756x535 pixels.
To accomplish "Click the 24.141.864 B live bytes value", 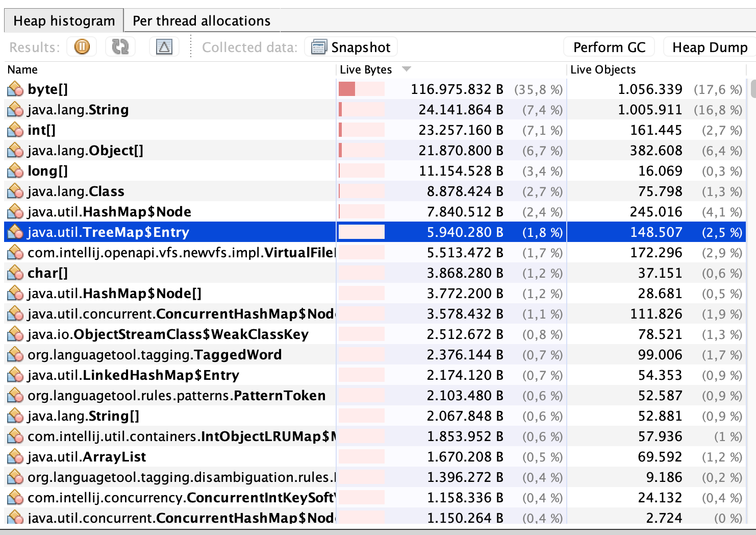I will pyautogui.click(x=461, y=110).
